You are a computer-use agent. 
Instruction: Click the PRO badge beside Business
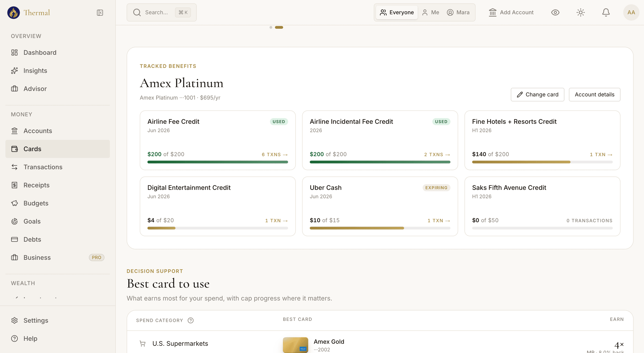97,257
